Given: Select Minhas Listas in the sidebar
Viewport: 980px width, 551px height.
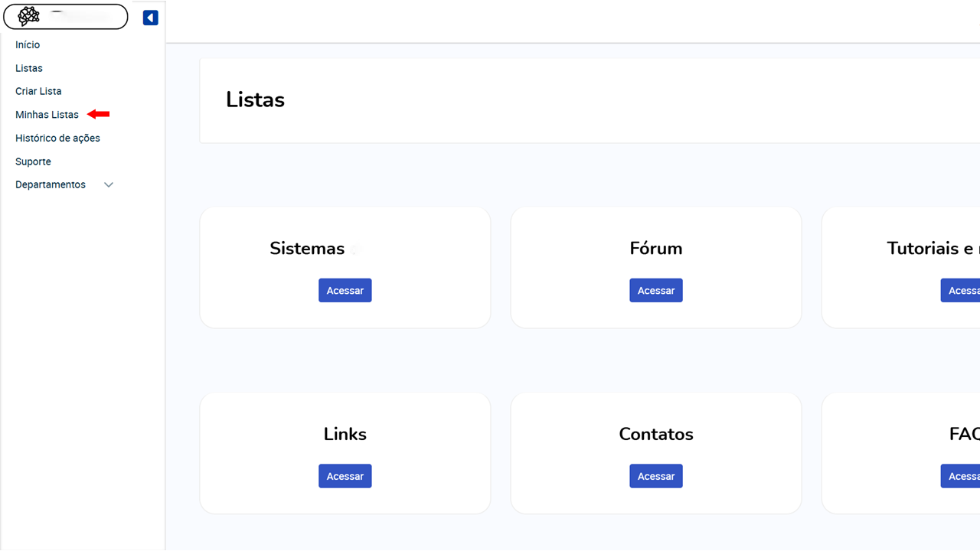Looking at the screenshot, I should pos(47,115).
